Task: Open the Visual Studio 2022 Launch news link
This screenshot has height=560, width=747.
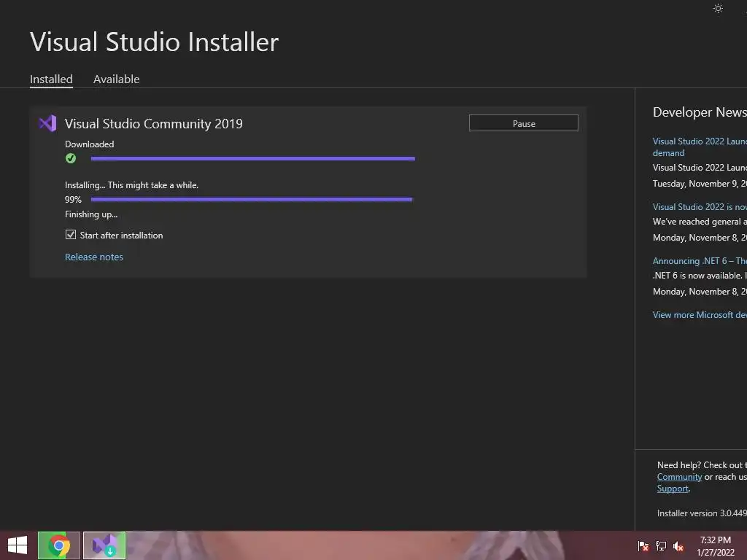Action: [700, 147]
